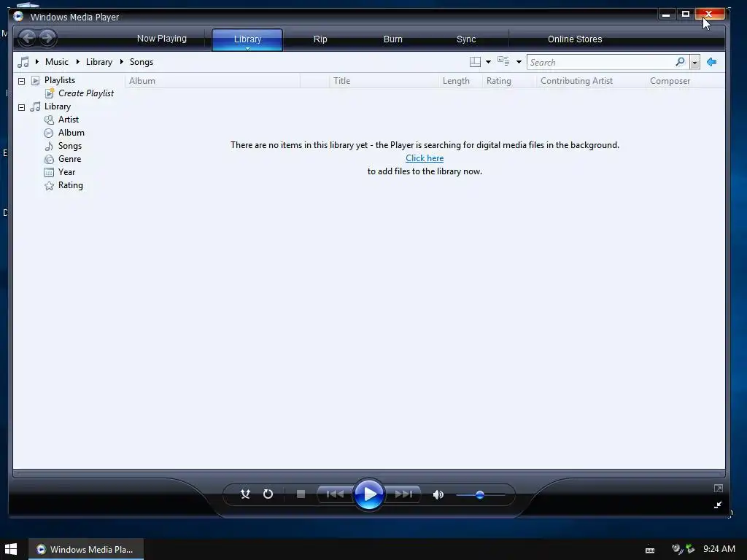Viewport: 747px width, 560px height.
Task: Open the leftmost satellite-dish tray icon
Action: coord(677,549)
